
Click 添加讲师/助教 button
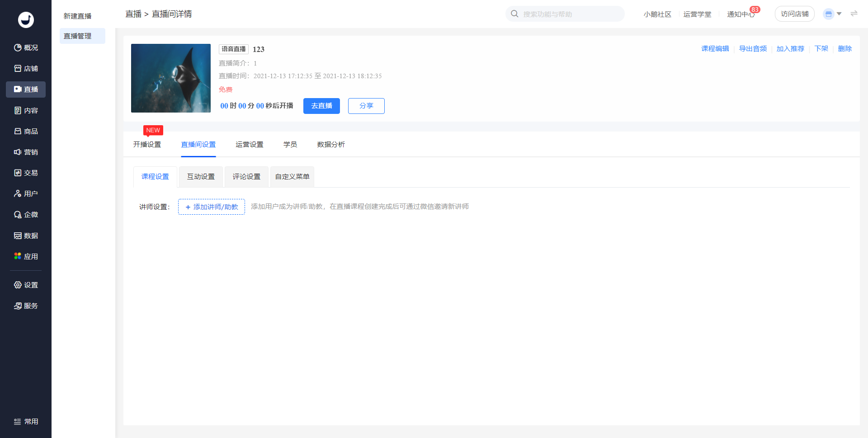212,207
